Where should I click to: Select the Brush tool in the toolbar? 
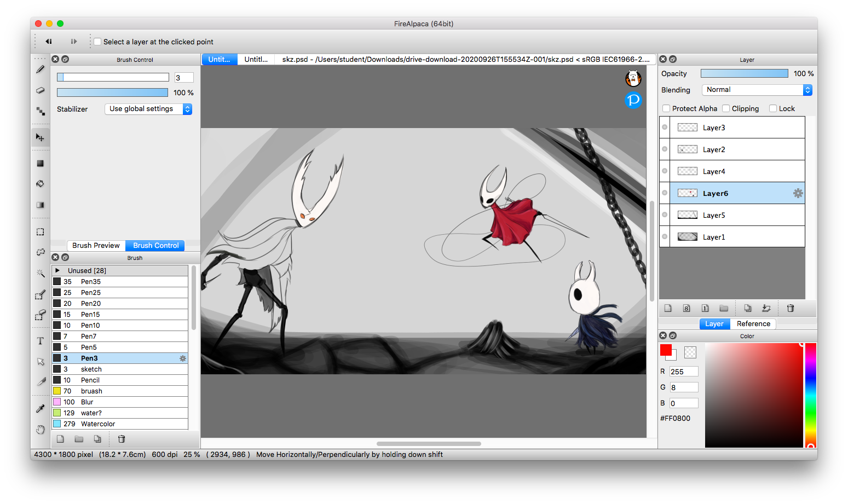pyautogui.click(x=40, y=69)
